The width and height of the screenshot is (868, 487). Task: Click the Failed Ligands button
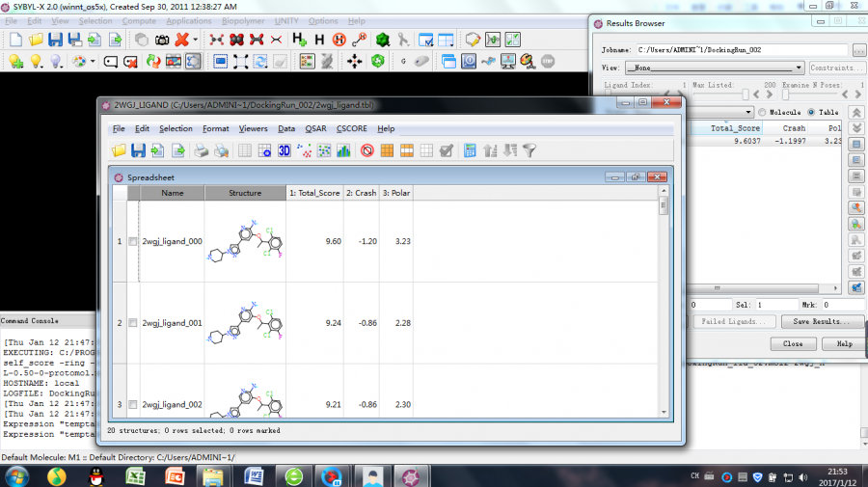733,321
